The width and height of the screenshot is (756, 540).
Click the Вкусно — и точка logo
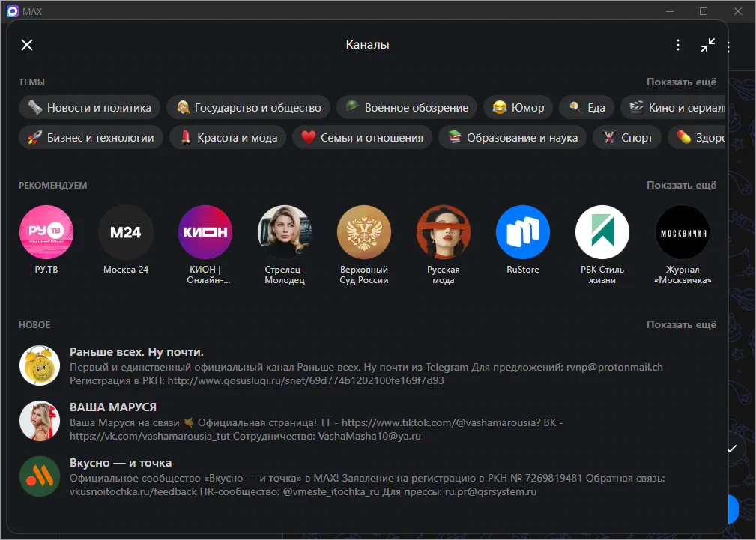click(40, 476)
